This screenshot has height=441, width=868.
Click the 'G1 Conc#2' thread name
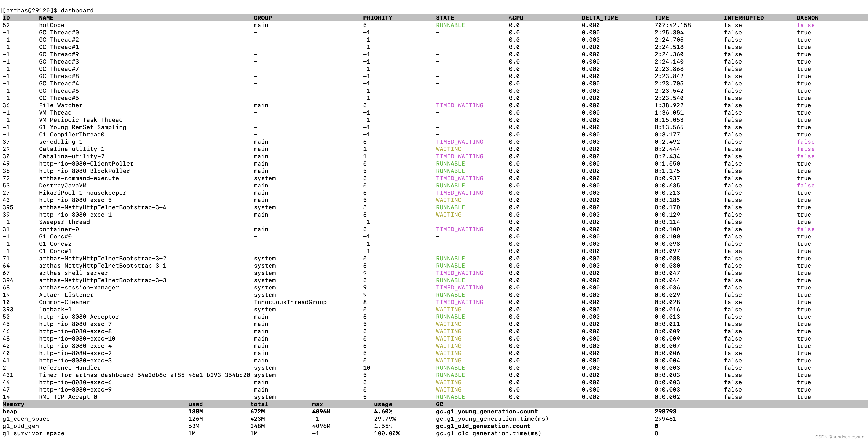55,244
